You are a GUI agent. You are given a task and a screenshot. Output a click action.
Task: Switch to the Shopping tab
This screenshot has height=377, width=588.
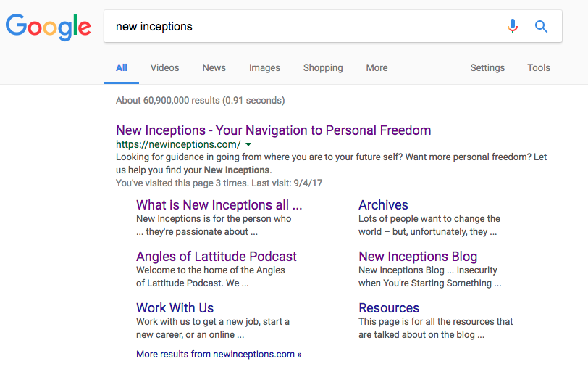click(x=323, y=67)
